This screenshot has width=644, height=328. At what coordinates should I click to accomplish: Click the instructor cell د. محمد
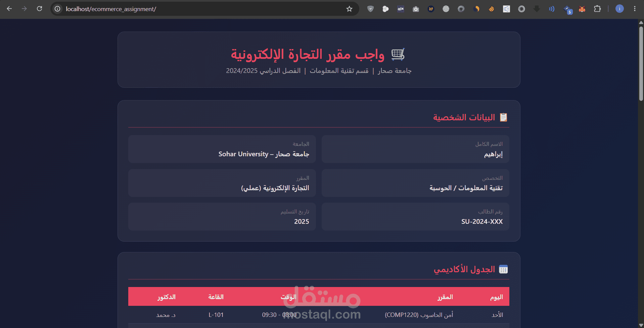pyautogui.click(x=166, y=315)
